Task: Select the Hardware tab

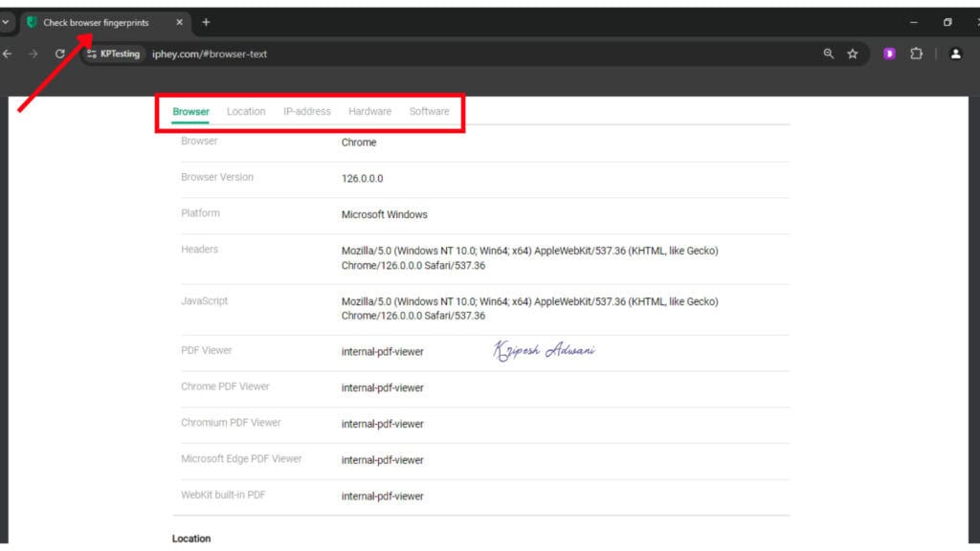Action: [369, 111]
